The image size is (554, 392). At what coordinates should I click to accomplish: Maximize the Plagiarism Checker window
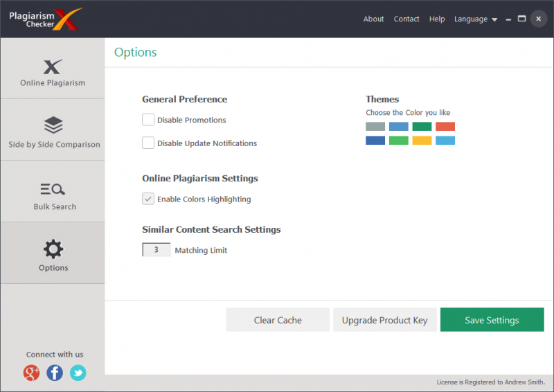coord(522,19)
